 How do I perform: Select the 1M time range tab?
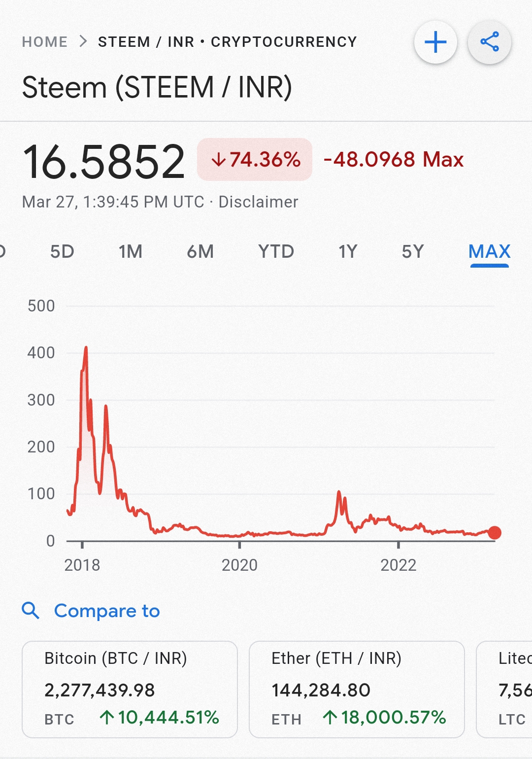[x=131, y=252]
